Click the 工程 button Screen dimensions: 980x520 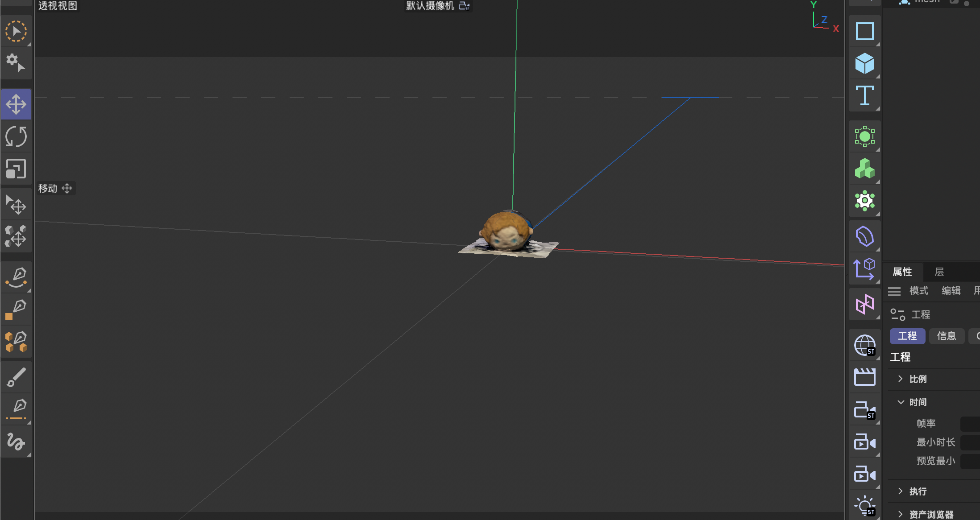(907, 336)
